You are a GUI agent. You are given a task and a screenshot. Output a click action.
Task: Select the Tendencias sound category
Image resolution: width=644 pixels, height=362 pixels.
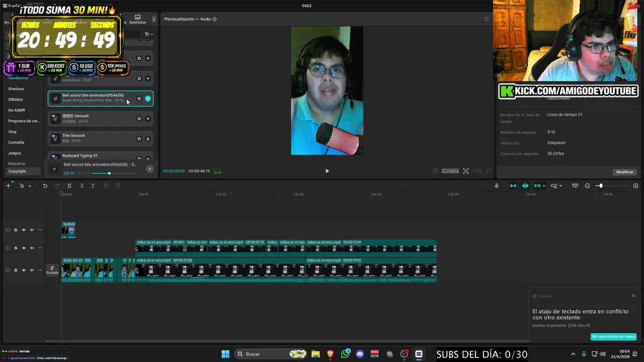pyautogui.click(x=18, y=78)
